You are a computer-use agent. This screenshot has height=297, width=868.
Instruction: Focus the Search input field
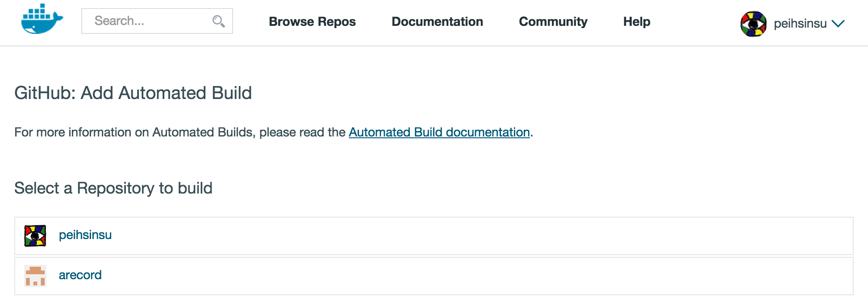click(147, 21)
